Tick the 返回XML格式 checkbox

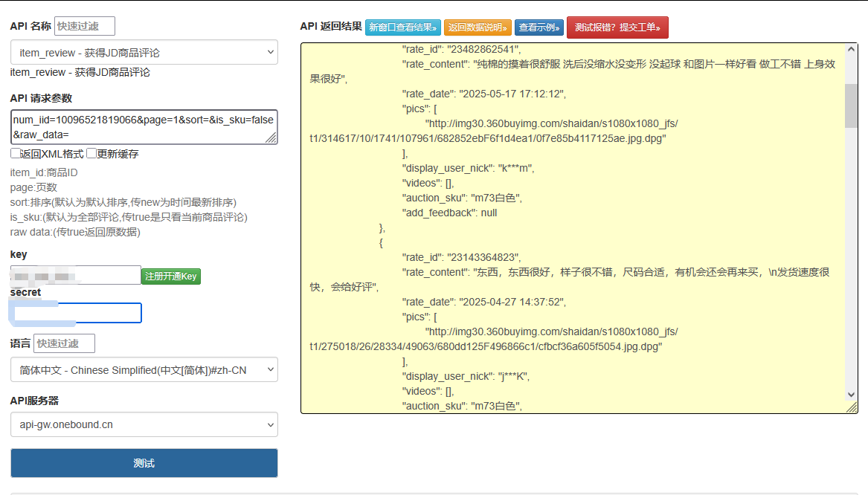pos(16,154)
